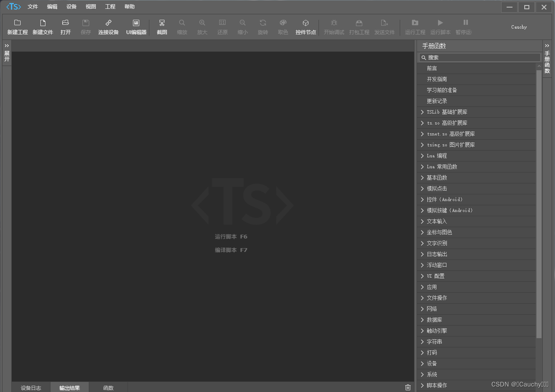Click the 触动引擎 tree row
The image size is (555, 392).
[476, 331]
